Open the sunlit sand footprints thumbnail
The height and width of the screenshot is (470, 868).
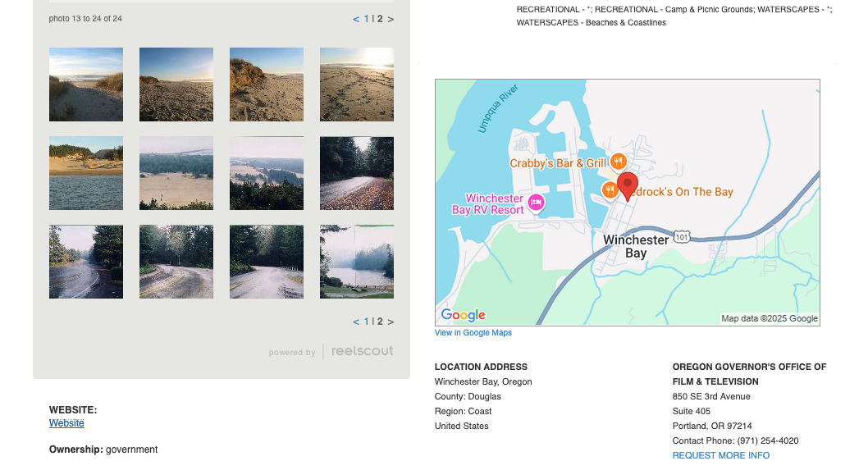(357, 84)
